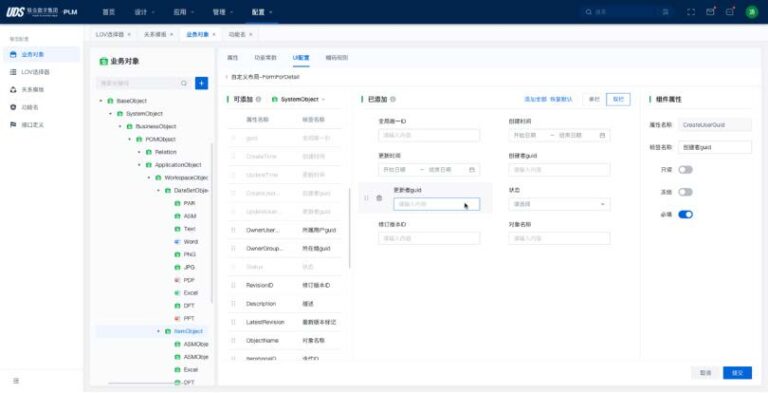This screenshot has height=393, width=768.
Task: Click drag handle beside 更新者guid field
Action: point(366,198)
